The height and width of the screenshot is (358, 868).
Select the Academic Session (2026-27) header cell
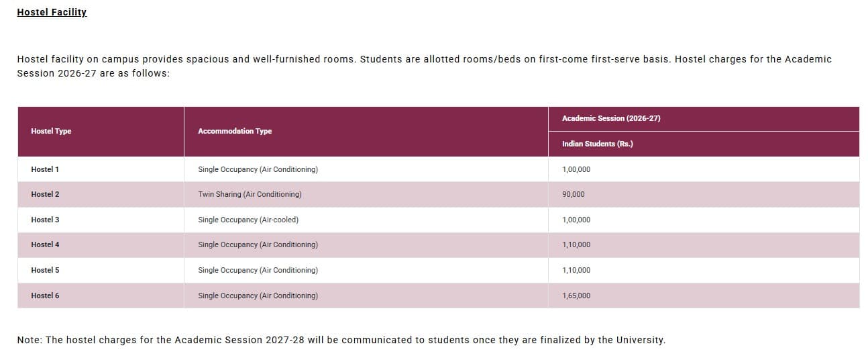pos(611,118)
